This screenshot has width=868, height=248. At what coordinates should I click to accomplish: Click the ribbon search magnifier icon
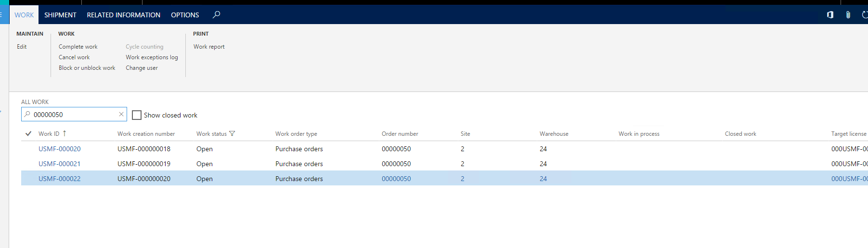point(217,14)
